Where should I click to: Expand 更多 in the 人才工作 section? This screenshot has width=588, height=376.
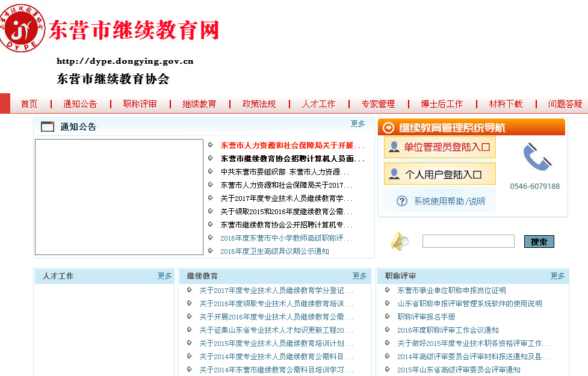point(164,276)
